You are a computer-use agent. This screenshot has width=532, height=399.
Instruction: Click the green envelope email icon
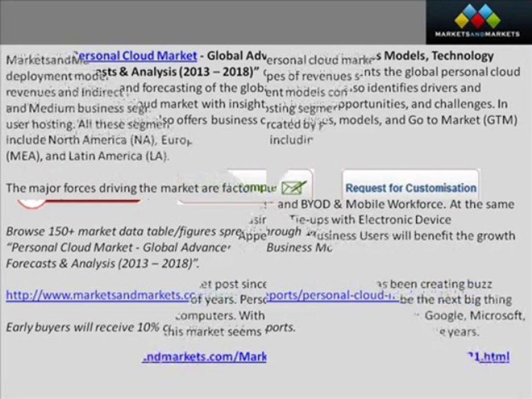[x=294, y=188]
